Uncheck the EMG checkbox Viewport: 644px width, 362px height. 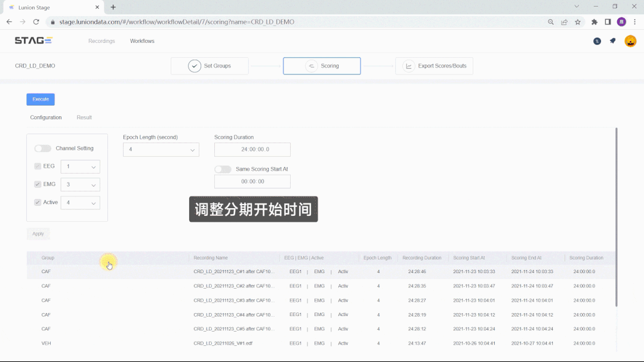(37, 184)
